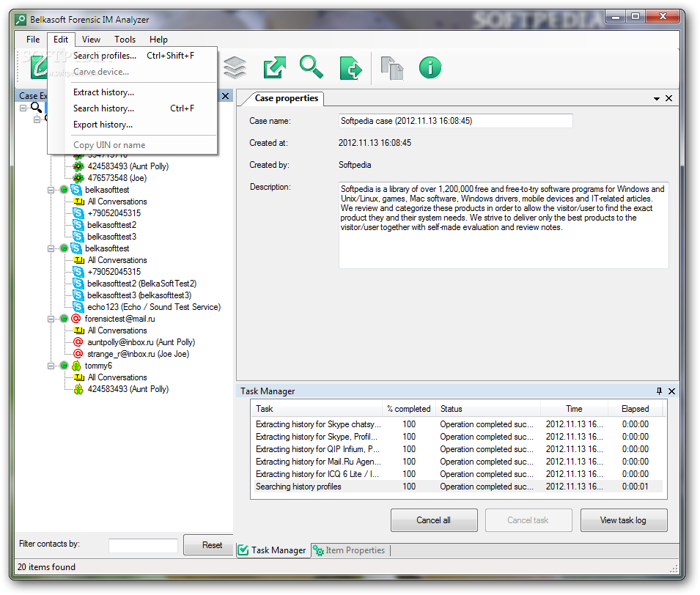700x595 pixels.
Task: Open the View menu
Action: click(91, 40)
